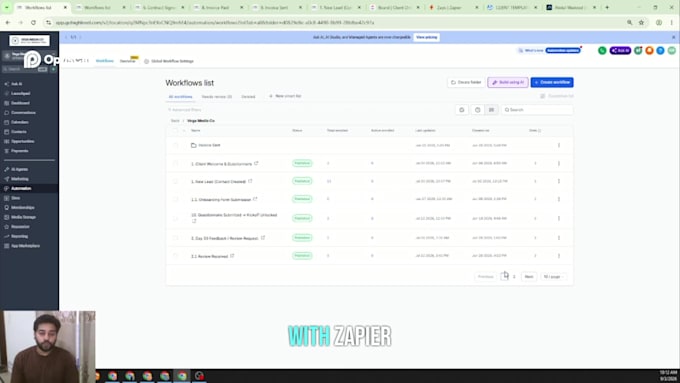
Task: Tick checkbox for Day 33 Feedback row
Action: pyautogui.click(x=175, y=238)
